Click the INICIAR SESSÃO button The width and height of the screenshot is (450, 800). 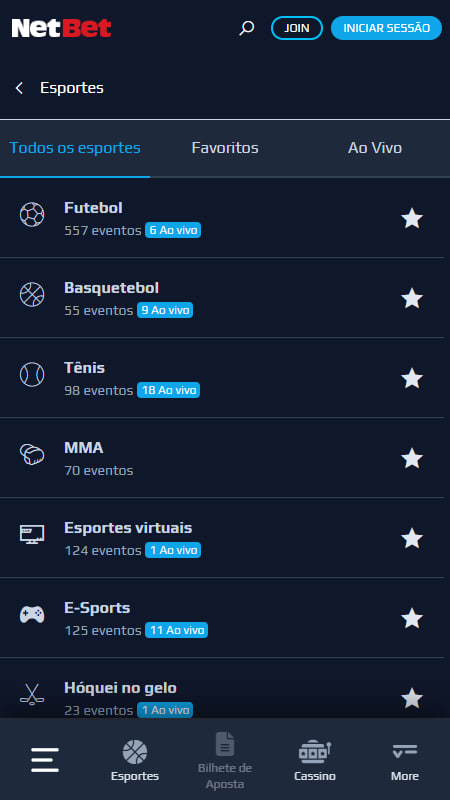coord(386,28)
